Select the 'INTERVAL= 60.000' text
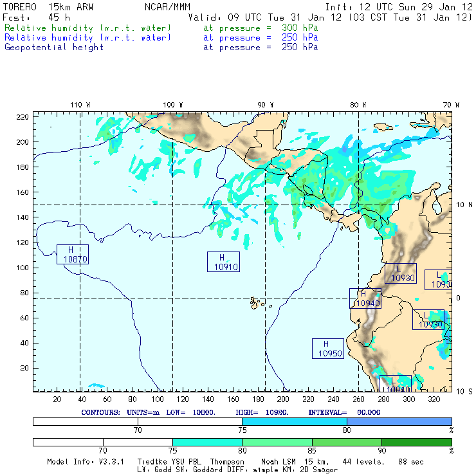Image resolution: width=476 pixels, height=476 pixels. (344, 412)
